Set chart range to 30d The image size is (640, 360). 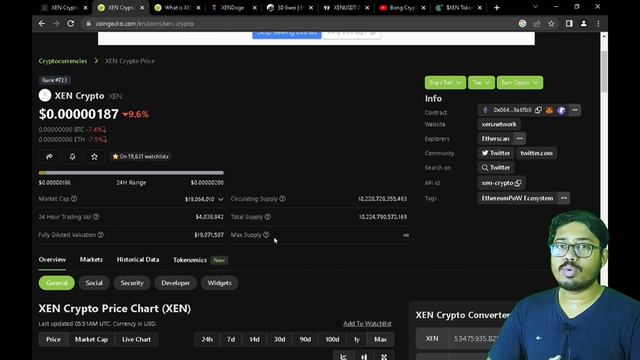tap(280, 339)
